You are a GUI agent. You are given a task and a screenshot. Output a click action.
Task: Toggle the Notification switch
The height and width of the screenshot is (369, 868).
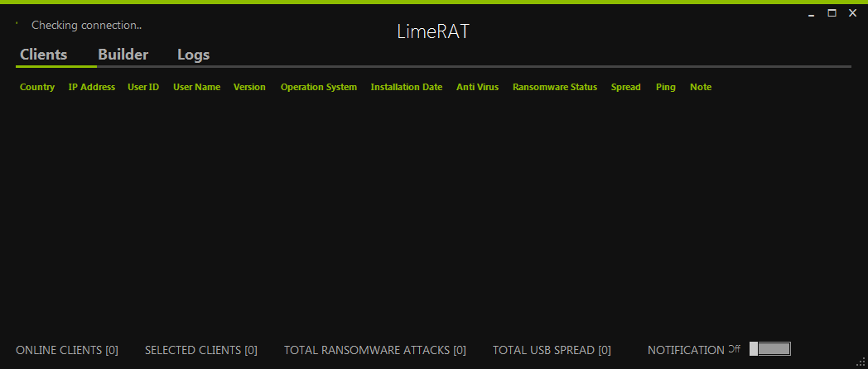(770, 349)
